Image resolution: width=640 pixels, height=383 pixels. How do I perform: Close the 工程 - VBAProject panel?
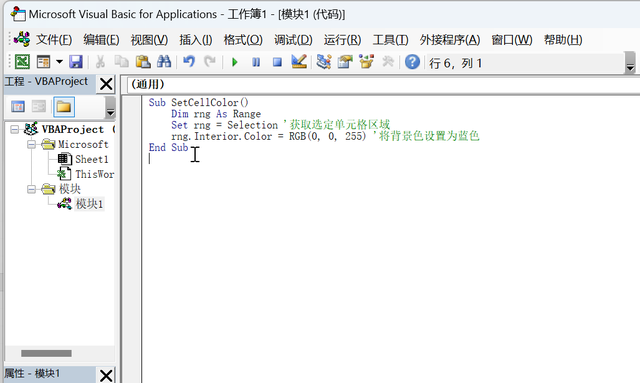coord(106,84)
